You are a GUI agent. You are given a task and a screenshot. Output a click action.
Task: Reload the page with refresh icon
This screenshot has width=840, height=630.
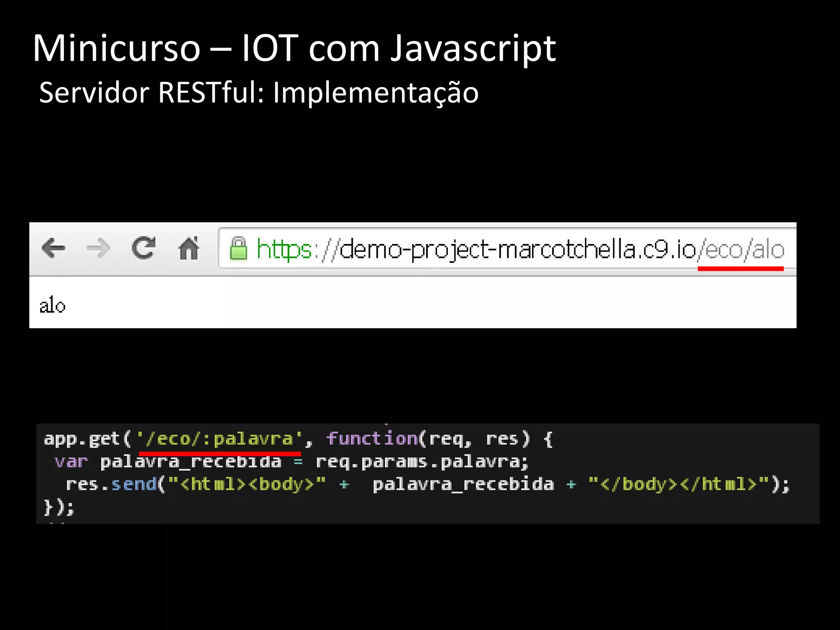point(144,248)
